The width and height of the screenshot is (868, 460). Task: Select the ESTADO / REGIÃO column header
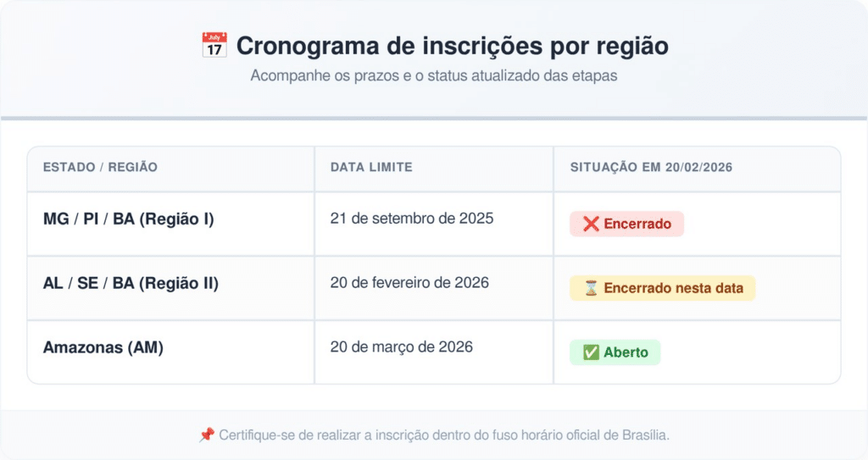click(x=100, y=168)
